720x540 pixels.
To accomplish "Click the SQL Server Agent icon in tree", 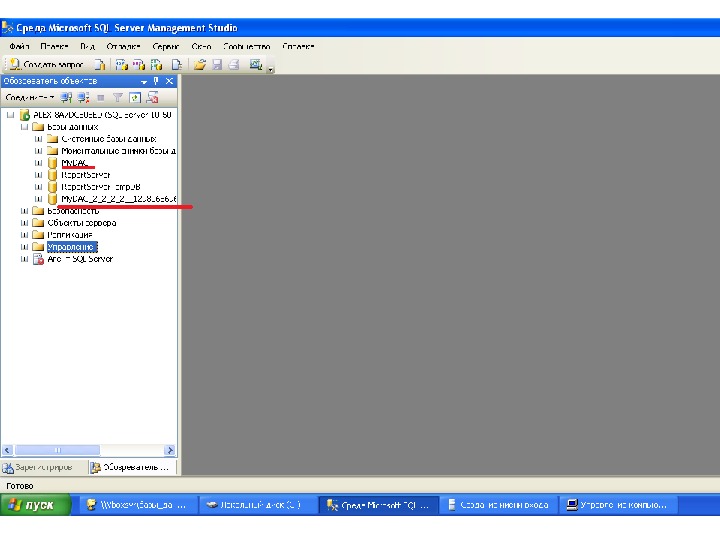I will [39, 259].
